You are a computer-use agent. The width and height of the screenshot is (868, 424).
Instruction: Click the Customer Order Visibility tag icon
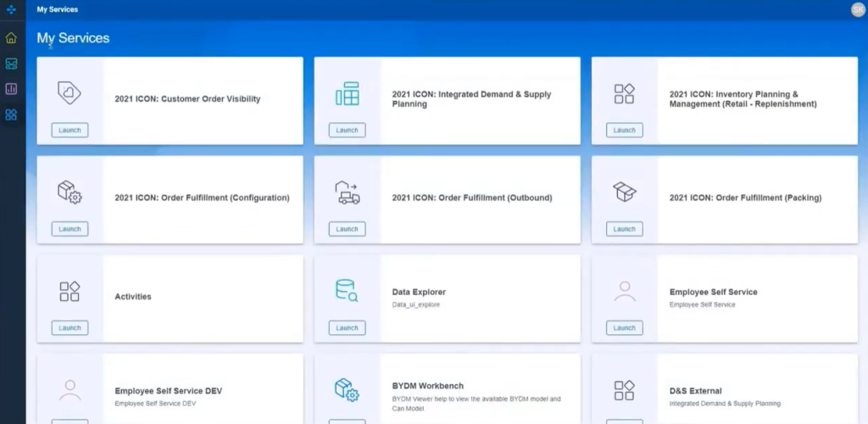[70, 92]
